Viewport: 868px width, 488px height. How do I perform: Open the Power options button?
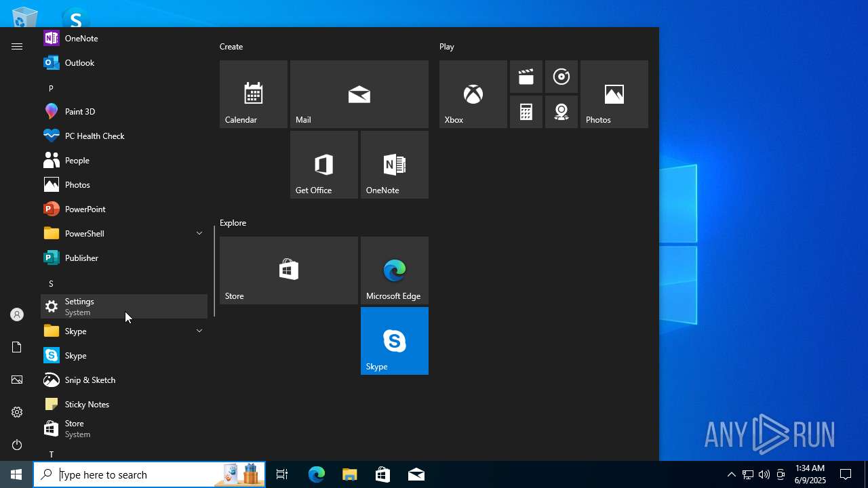[17, 445]
